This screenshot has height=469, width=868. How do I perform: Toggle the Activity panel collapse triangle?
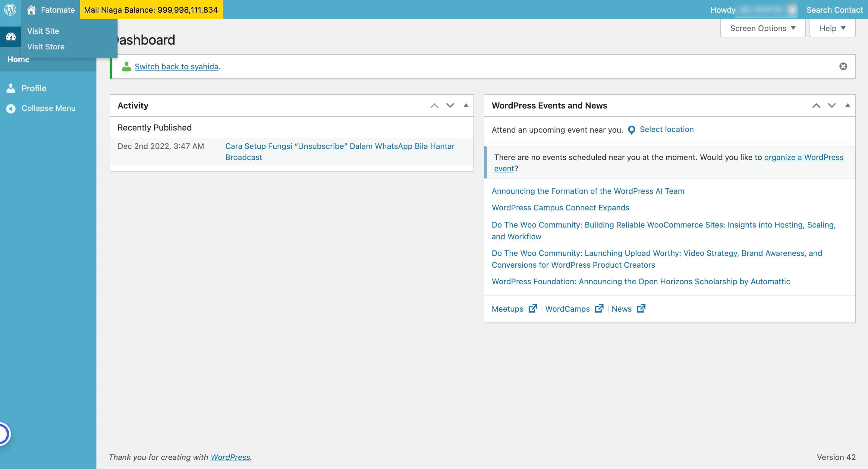click(466, 105)
